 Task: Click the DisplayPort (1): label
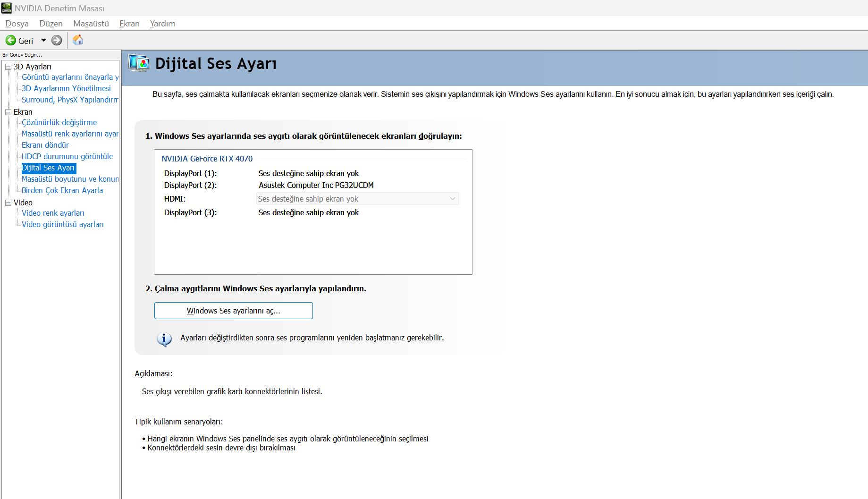(191, 173)
